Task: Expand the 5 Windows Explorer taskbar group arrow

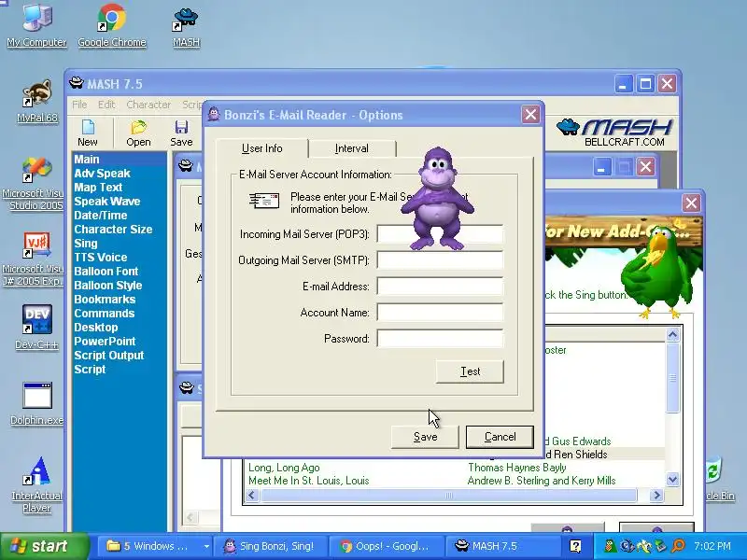Action: 206,546
